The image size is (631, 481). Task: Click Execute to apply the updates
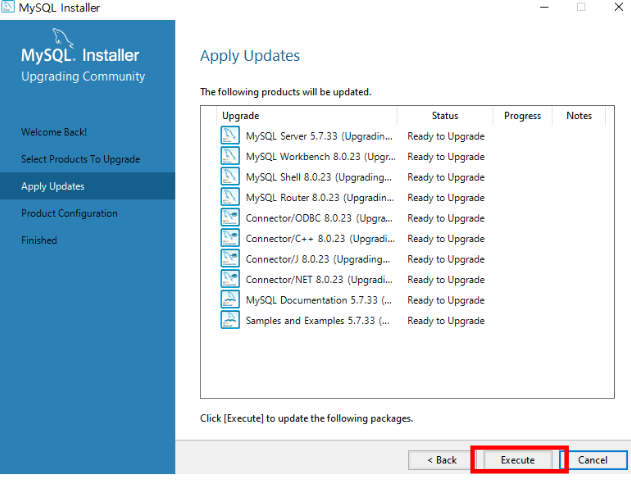[518, 460]
